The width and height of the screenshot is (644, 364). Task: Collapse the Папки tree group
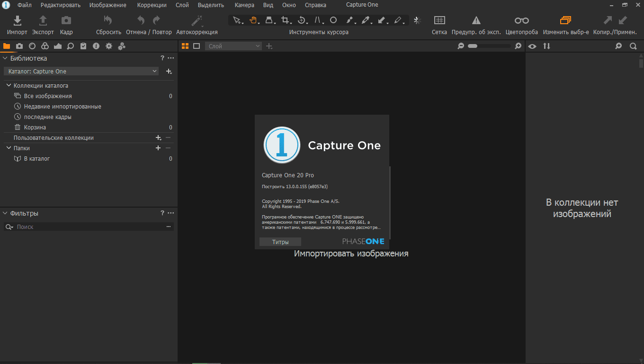pos(9,148)
